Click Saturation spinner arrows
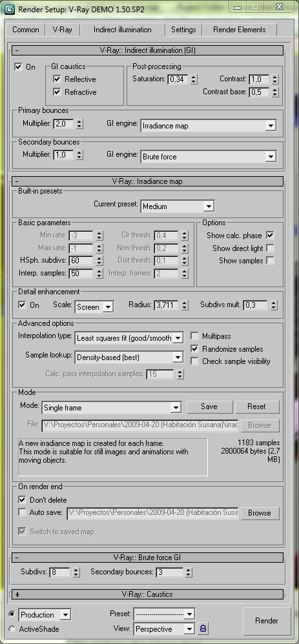 click(x=194, y=79)
